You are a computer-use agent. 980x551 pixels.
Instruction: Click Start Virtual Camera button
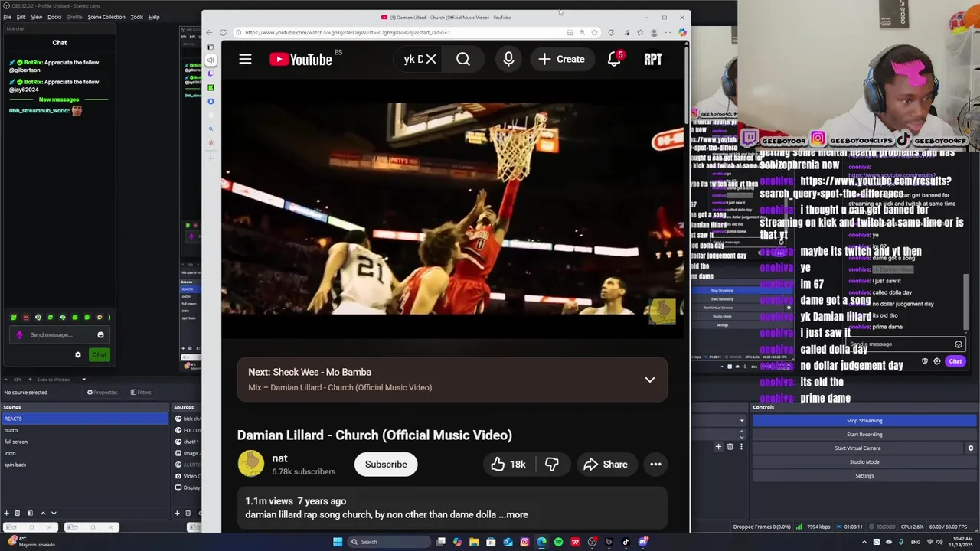pyautogui.click(x=857, y=448)
